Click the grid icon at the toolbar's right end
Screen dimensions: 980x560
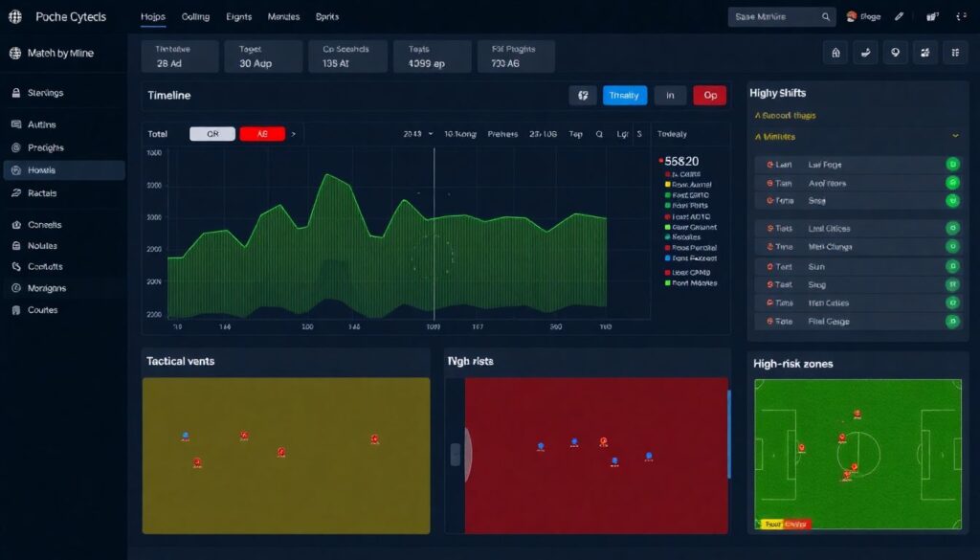point(955,54)
